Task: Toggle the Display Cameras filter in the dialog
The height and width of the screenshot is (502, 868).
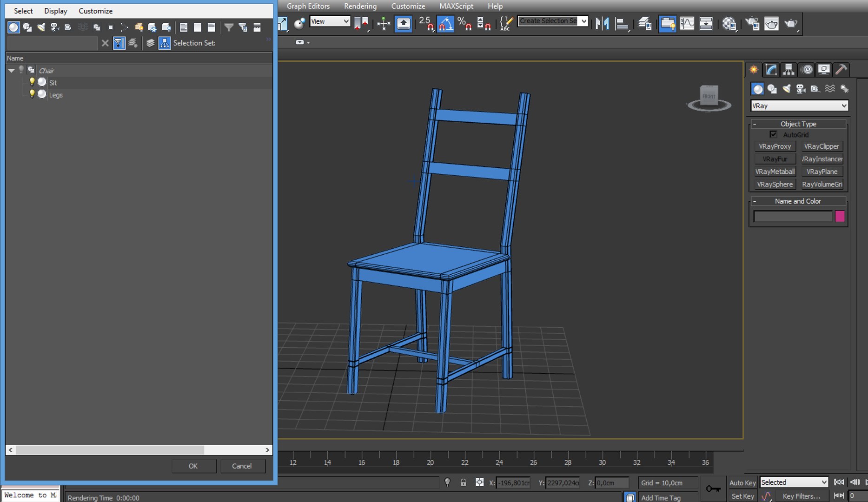Action: [x=55, y=27]
